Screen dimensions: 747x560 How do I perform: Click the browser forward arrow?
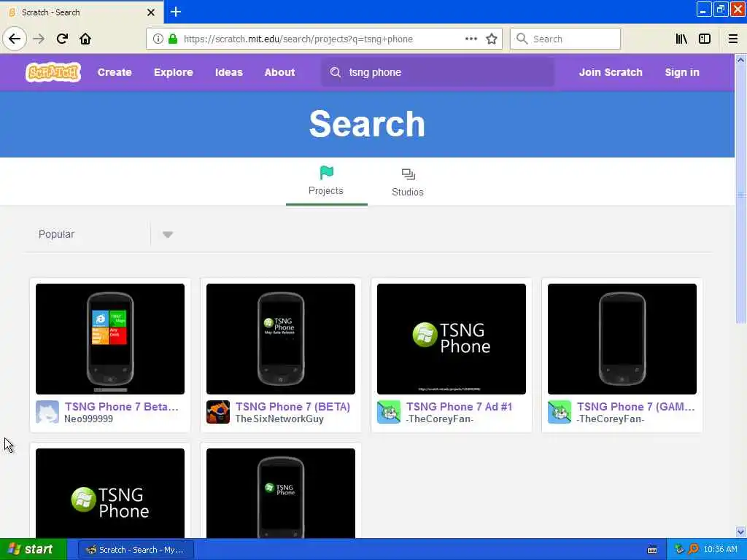pyautogui.click(x=39, y=39)
